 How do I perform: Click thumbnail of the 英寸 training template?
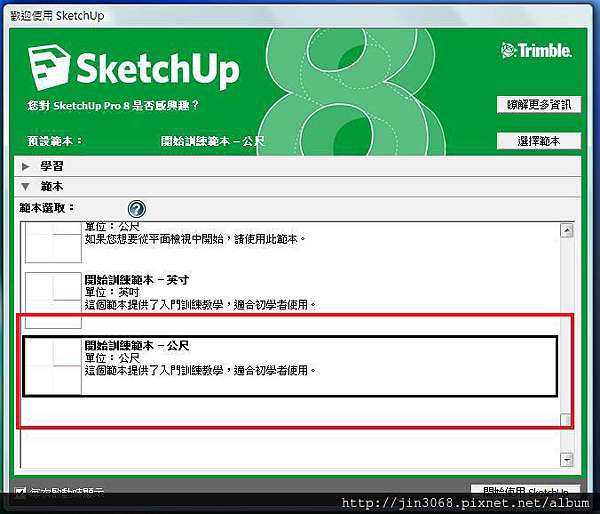click(53, 300)
